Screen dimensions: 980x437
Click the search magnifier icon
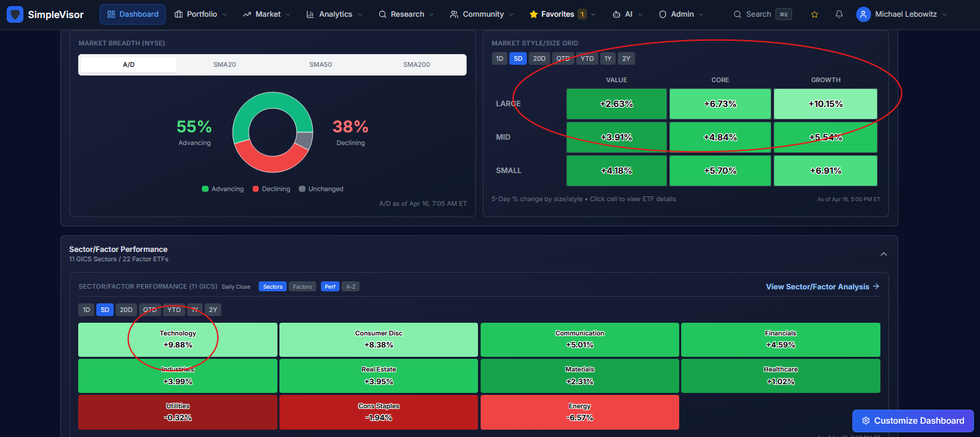click(x=737, y=14)
